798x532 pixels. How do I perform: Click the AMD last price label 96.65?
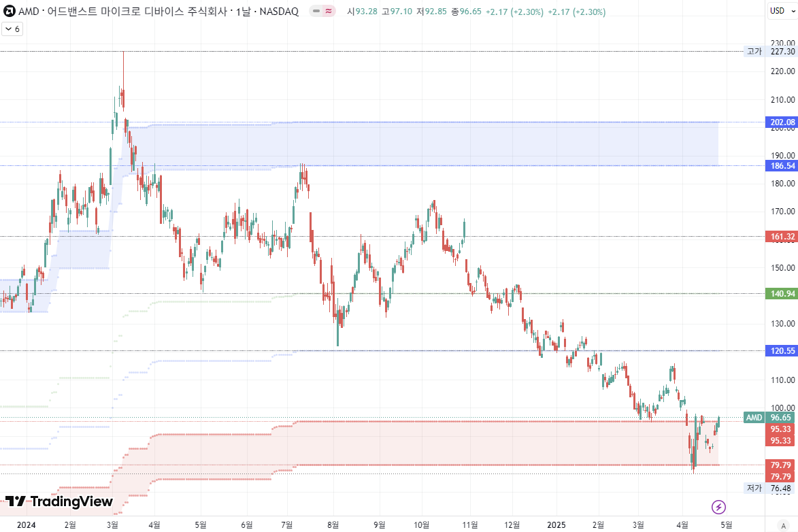point(769,418)
